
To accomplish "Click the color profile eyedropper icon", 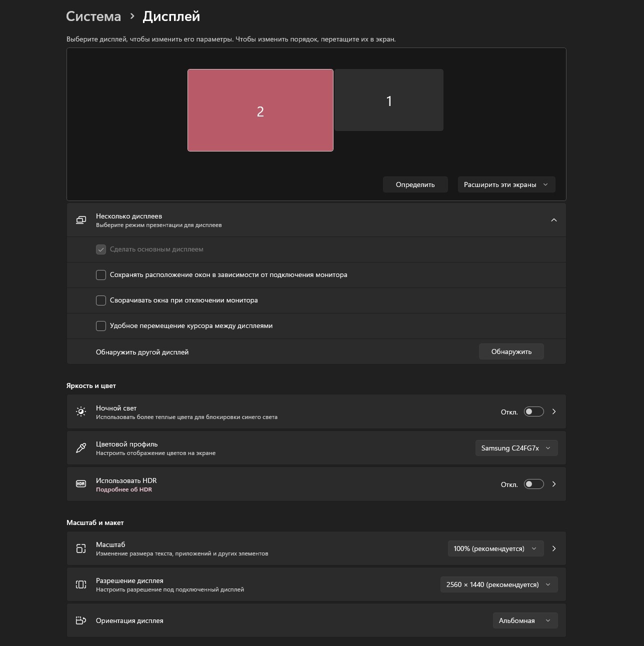I will click(81, 448).
